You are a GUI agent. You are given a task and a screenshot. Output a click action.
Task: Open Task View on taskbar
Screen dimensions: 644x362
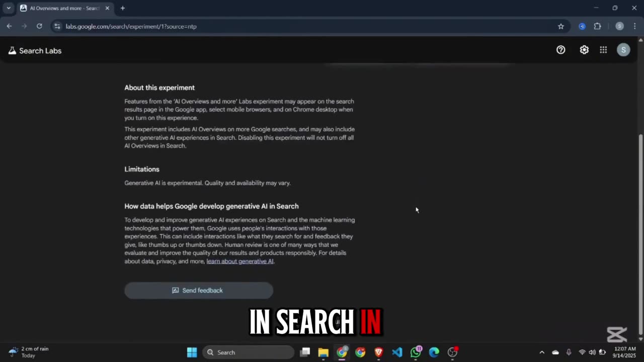click(x=305, y=352)
